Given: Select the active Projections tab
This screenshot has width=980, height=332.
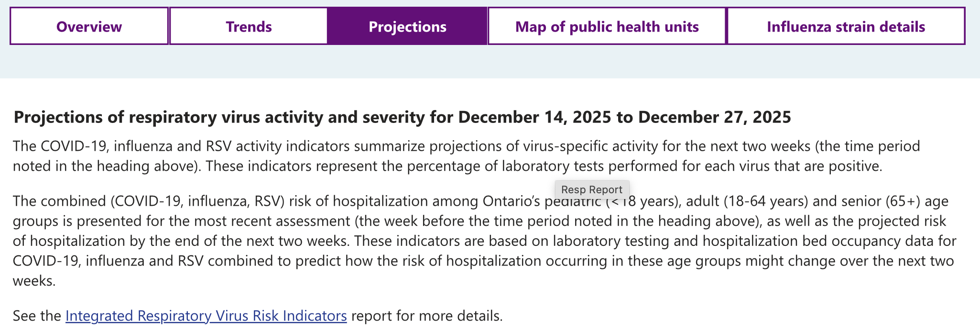Looking at the screenshot, I should (407, 26).
